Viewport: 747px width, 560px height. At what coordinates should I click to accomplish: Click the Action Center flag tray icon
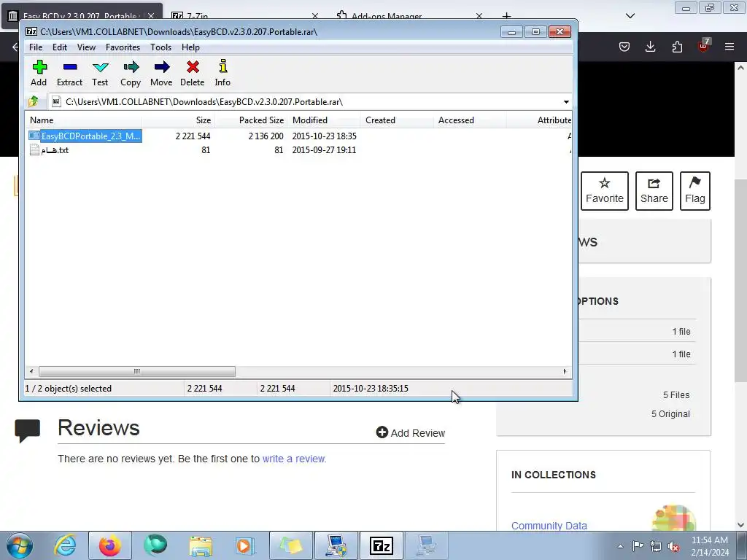pos(638,545)
